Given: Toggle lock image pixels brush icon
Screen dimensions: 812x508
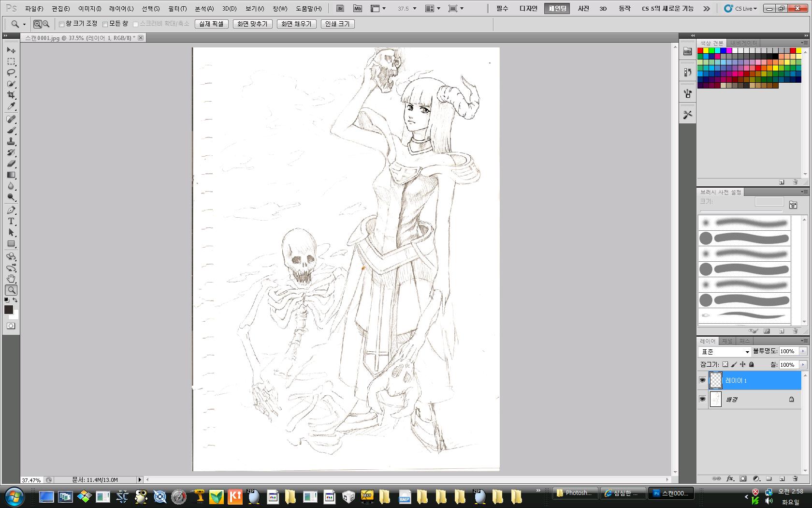Looking at the screenshot, I should pos(734,364).
